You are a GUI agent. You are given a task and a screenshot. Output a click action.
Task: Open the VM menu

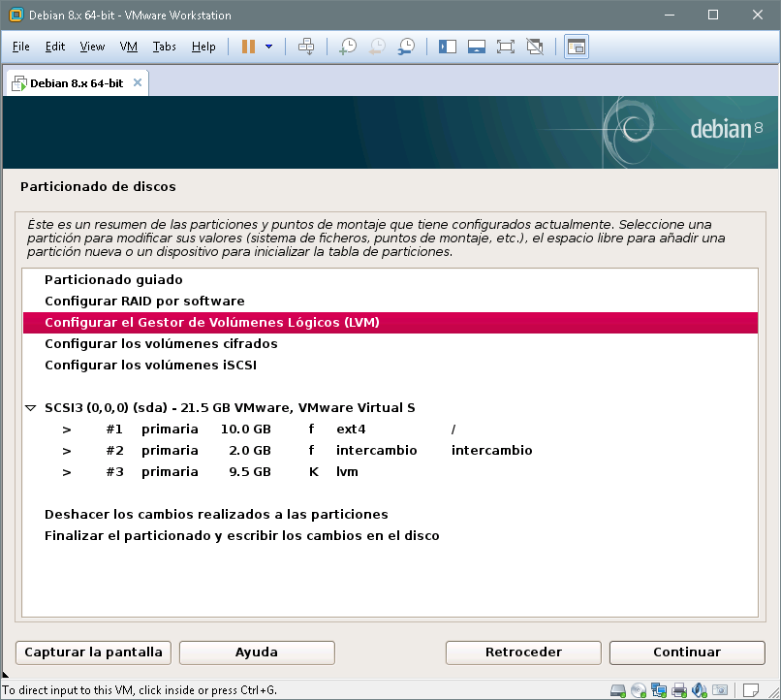click(x=129, y=47)
